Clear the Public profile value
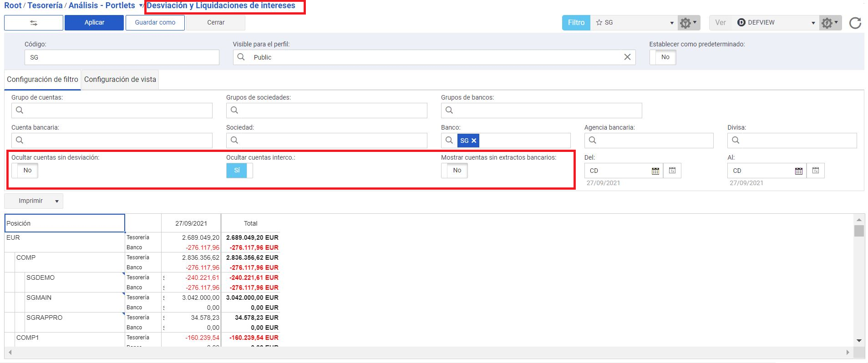This screenshot has width=868, height=363. [x=627, y=57]
